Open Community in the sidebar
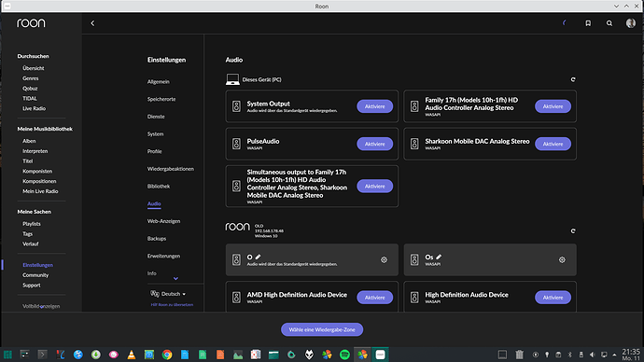Screen dimensions: 644x362 [35, 275]
